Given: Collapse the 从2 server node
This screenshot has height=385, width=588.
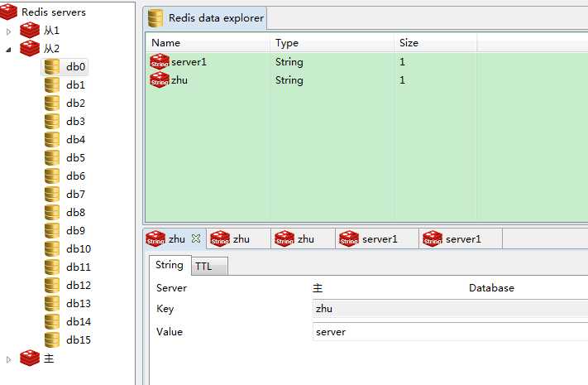Looking at the screenshot, I should click(x=8, y=50).
